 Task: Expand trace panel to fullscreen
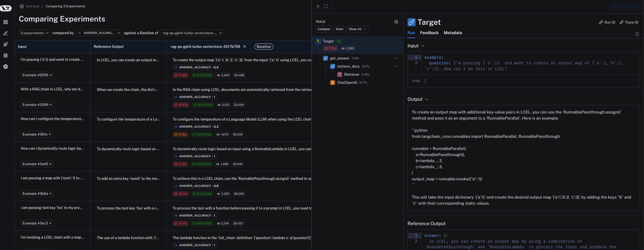pos(326,6)
